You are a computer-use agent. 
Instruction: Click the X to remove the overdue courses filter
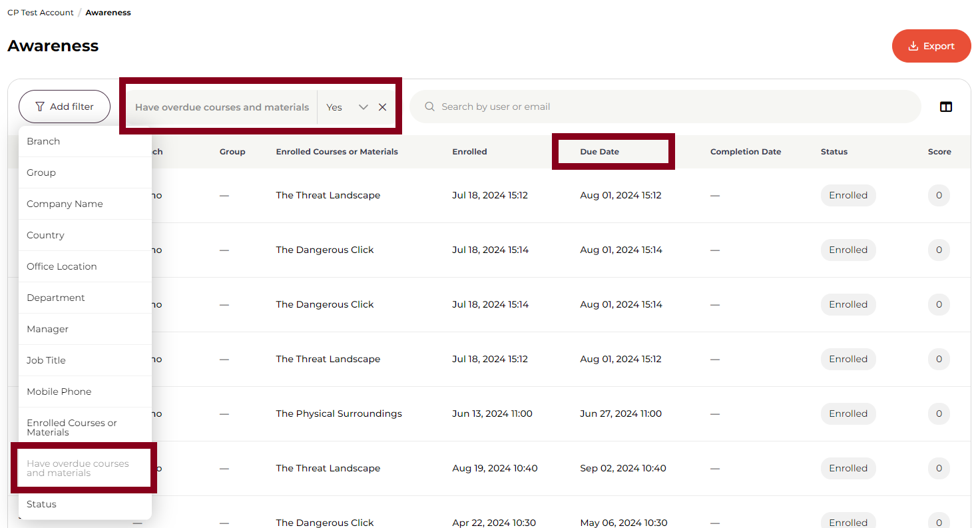381,107
